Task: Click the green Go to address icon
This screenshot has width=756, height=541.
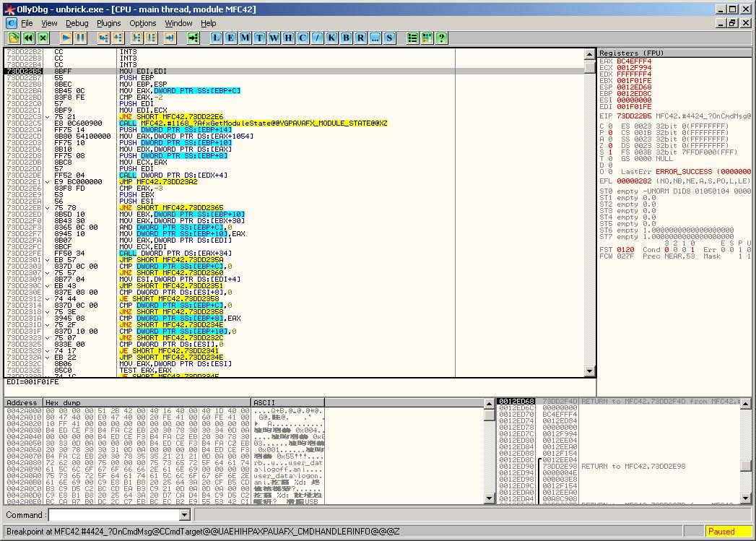Action: [193, 38]
